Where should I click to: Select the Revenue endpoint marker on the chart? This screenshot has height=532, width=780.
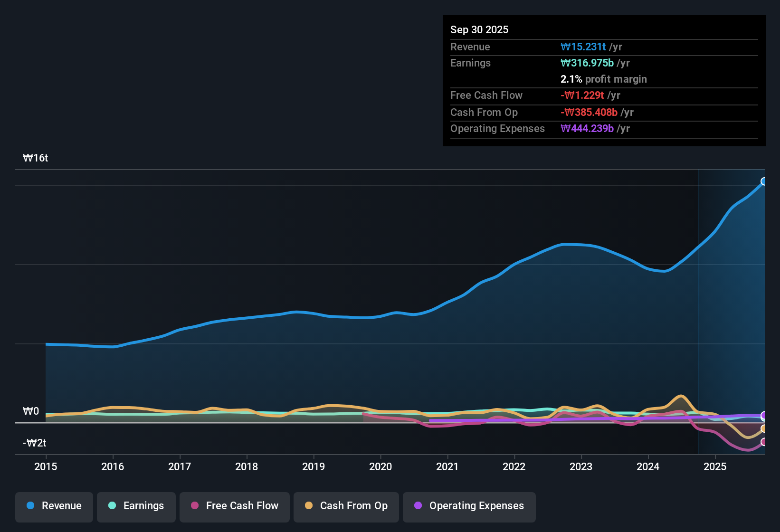764,181
